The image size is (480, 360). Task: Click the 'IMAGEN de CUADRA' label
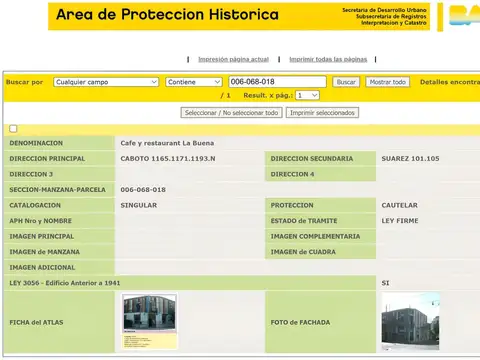303,252
